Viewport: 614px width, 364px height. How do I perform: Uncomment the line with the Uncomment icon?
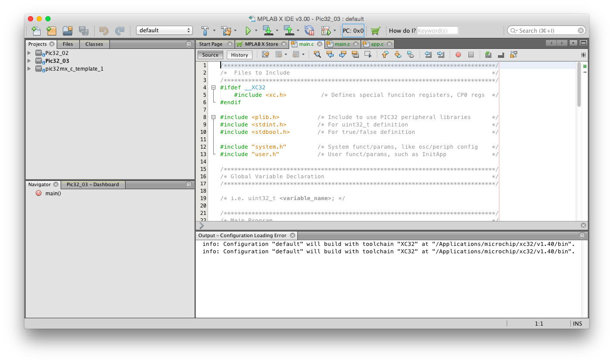pos(501,54)
